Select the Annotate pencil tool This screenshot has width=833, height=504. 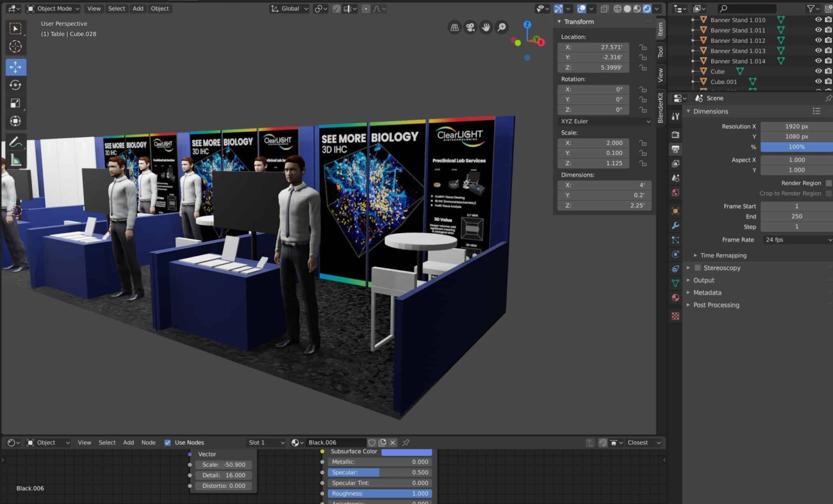[x=15, y=142]
